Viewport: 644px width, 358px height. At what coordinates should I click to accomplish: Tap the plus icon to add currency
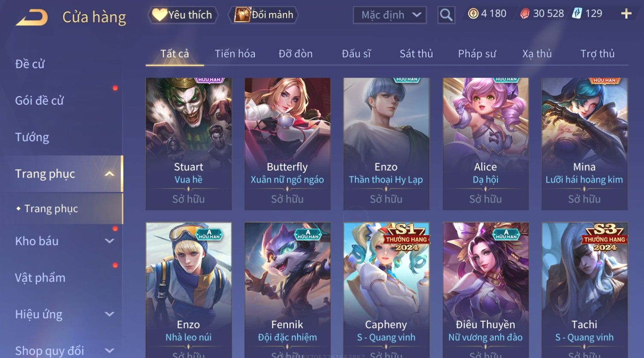(626, 14)
